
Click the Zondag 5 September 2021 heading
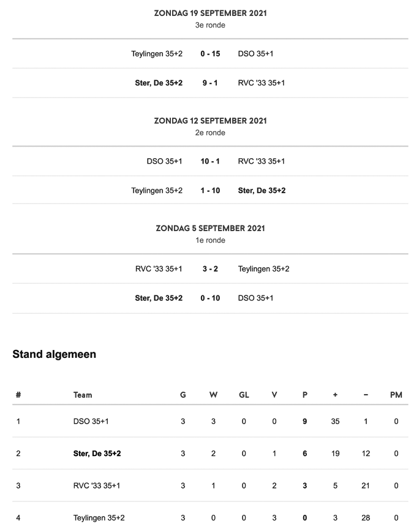click(x=210, y=229)
